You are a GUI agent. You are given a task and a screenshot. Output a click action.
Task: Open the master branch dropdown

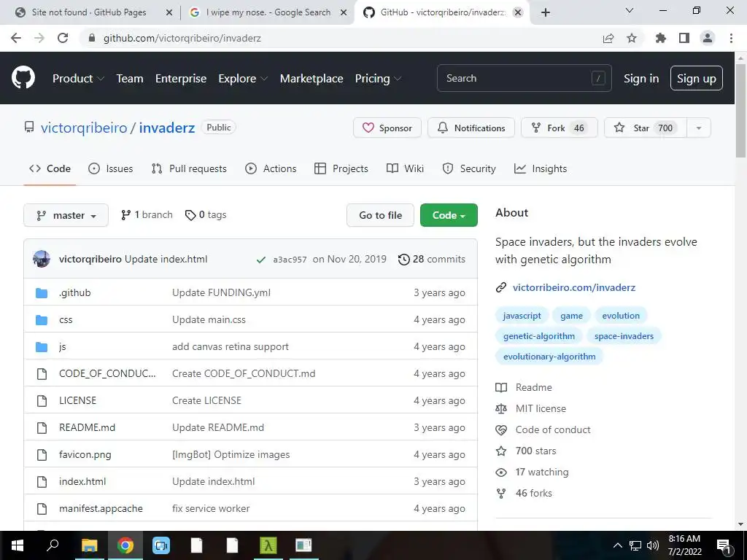point(66,215)
